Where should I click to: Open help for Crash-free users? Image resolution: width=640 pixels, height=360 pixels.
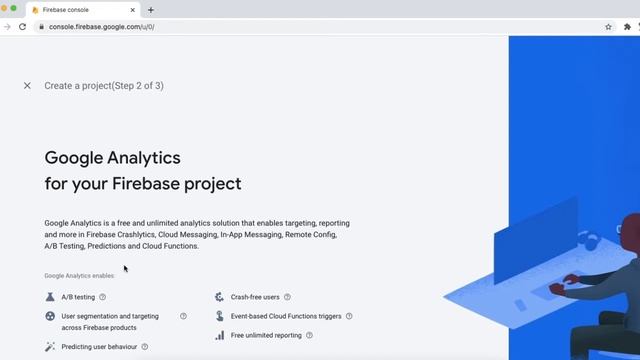[287, 297]
